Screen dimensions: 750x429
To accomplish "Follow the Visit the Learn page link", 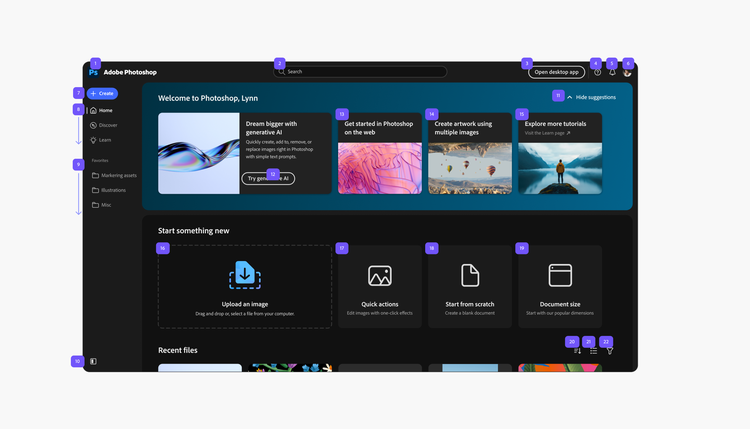I will pos(547,133).
